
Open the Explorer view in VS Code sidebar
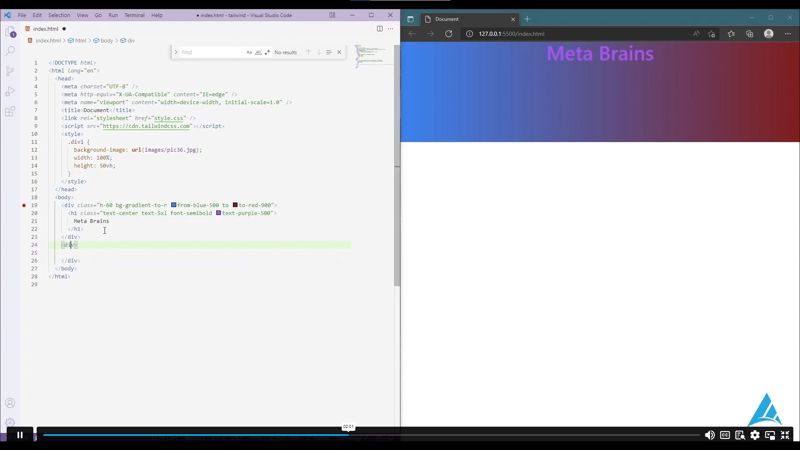(10, 32)
